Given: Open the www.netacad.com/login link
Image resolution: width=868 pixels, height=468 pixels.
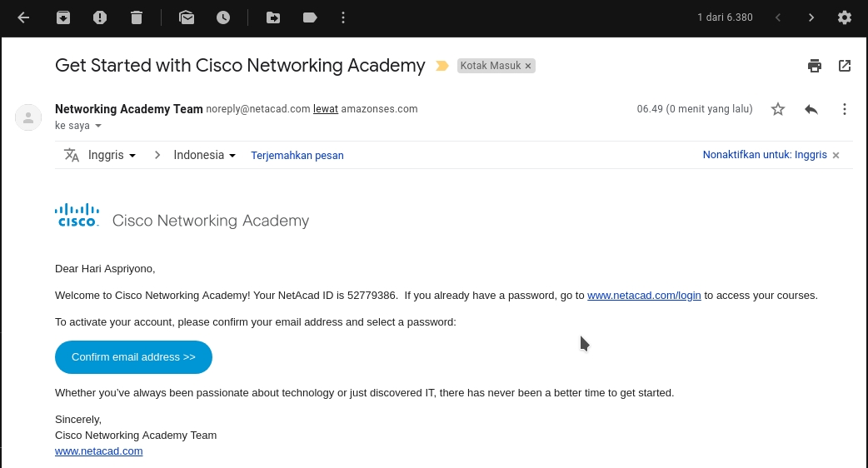Looking at the screenshot, I should (644, 296).
